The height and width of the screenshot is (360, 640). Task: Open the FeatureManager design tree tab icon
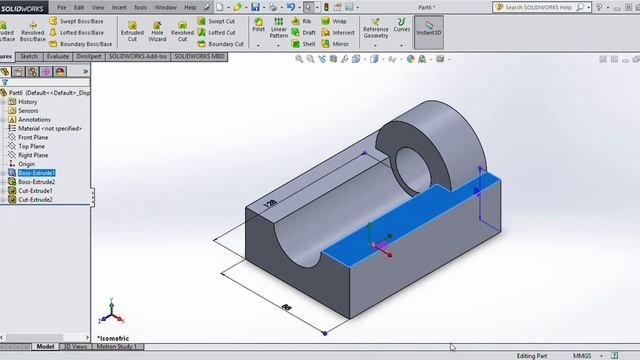(5, 72)
